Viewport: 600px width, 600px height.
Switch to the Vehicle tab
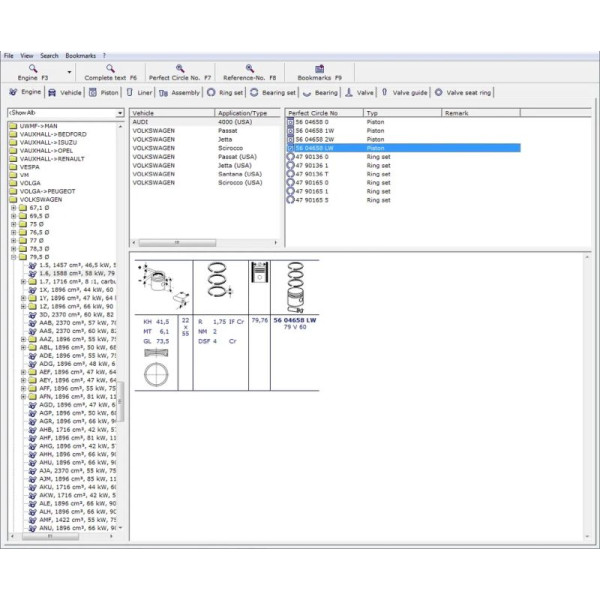[x=65, y=92]
